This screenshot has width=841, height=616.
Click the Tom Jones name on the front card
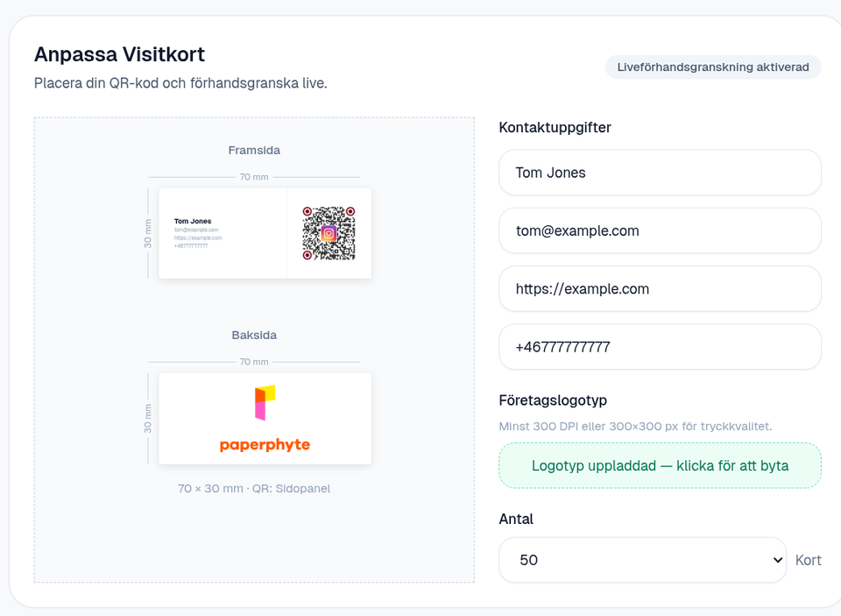tap(193, 221)
